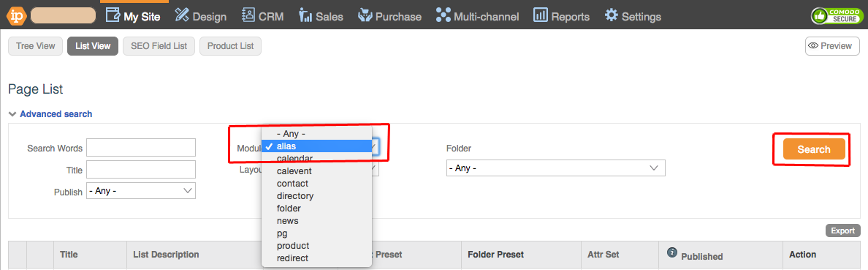Open the Publish dropdown
The image size is (868, 270).
pos(141,191)
